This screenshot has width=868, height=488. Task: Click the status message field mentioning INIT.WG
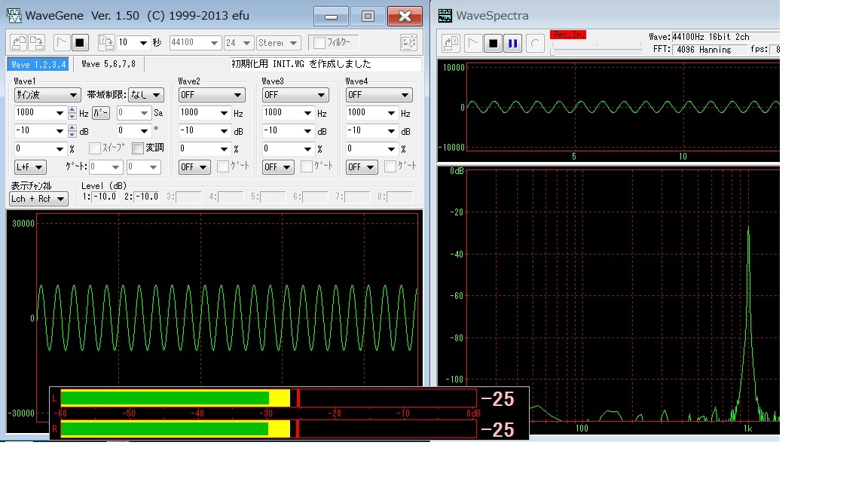[x=325, y=64]
